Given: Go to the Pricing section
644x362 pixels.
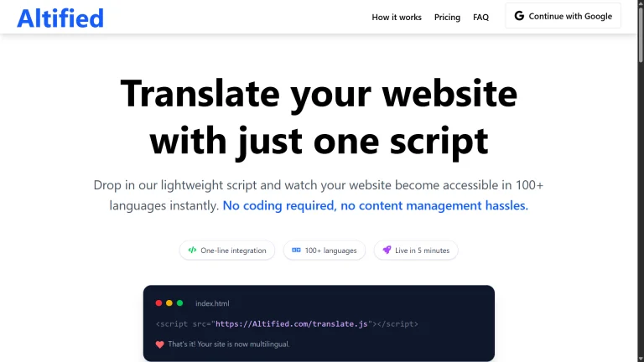Looking at the screenshot, I should (x=447, y=18).
